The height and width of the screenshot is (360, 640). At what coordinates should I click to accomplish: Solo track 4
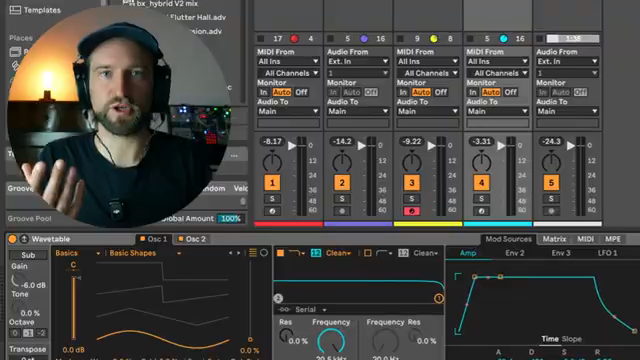click(481, 199)
